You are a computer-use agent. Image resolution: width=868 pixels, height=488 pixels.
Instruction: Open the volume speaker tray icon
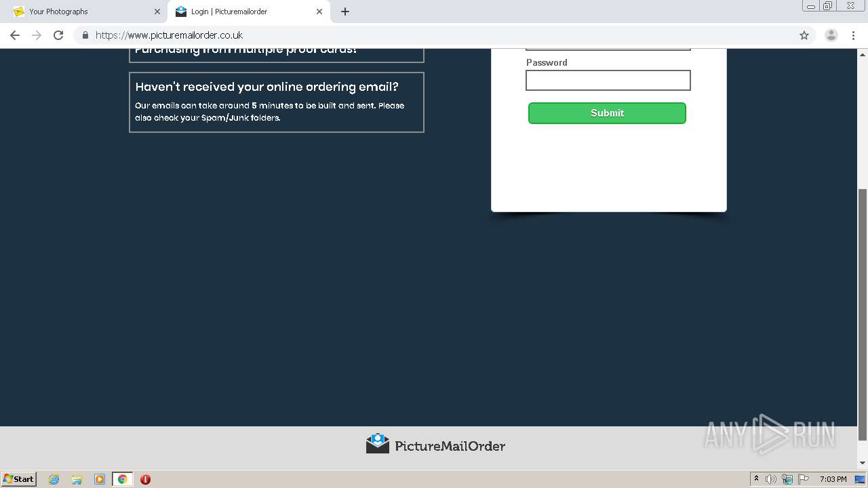point(771,479)
